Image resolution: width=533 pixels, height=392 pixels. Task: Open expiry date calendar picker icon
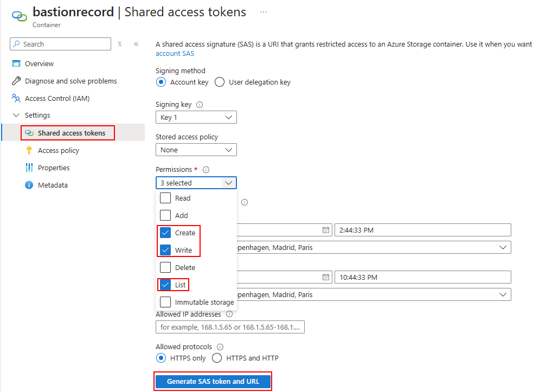click(x=326, y=278)
